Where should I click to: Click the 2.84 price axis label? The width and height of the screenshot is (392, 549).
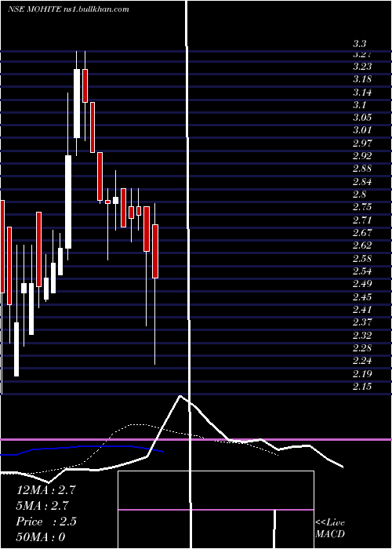pyautogui.click(x=362, y=182)
